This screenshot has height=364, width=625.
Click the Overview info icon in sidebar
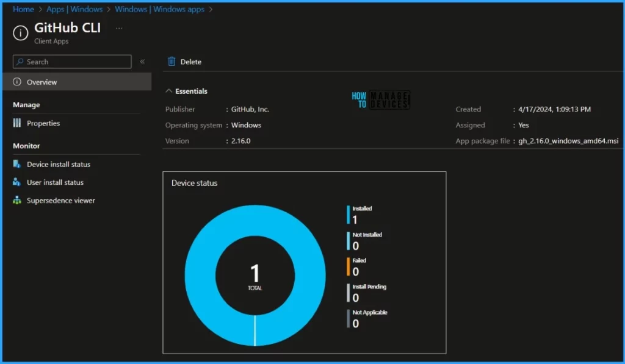(17, 82)
